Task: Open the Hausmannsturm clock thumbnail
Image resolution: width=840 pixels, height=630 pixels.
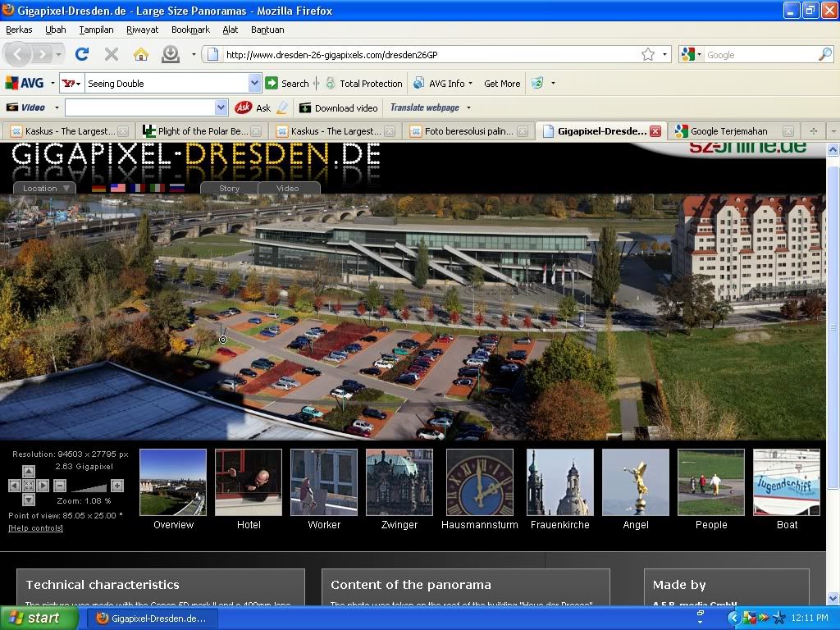Action: click(x=480, y=482)
